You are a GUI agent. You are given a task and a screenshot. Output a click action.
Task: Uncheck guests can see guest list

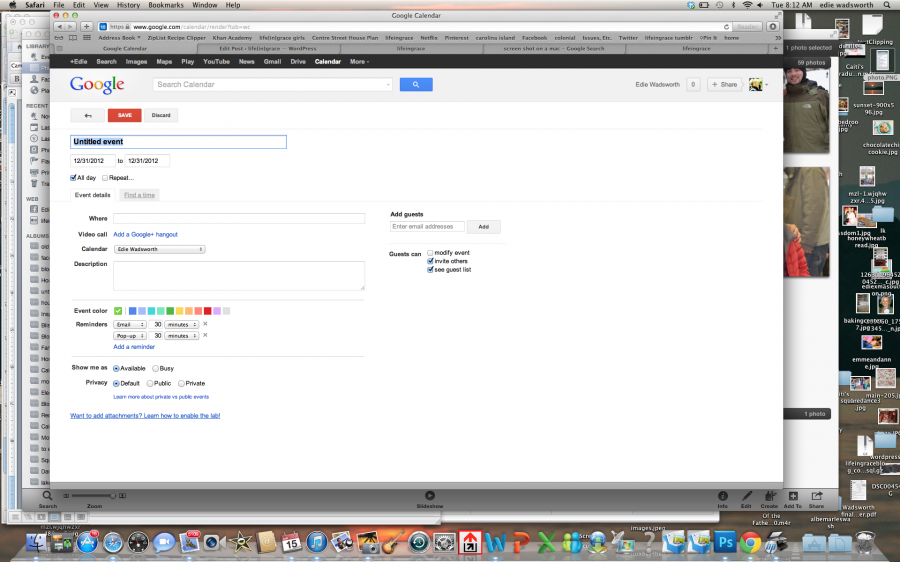tap(430, 270)
